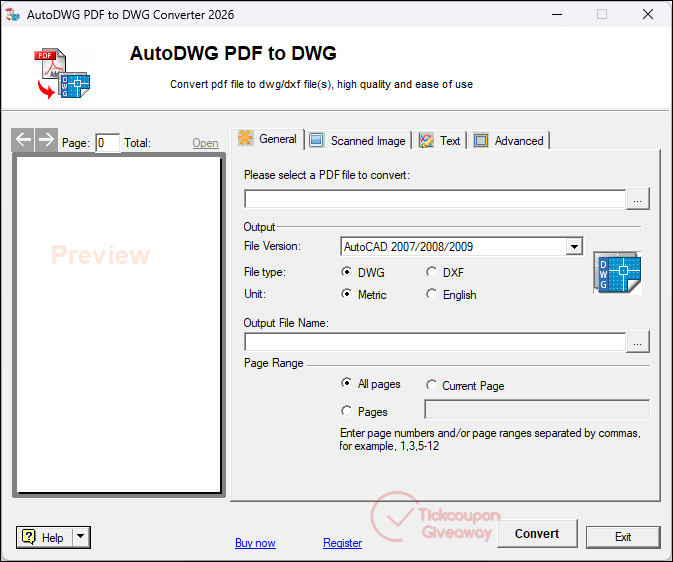Image resolution: width=673 pixels, height=562 pixels.
Task: Choose Metric unit
Action: (x=364, y=295)
